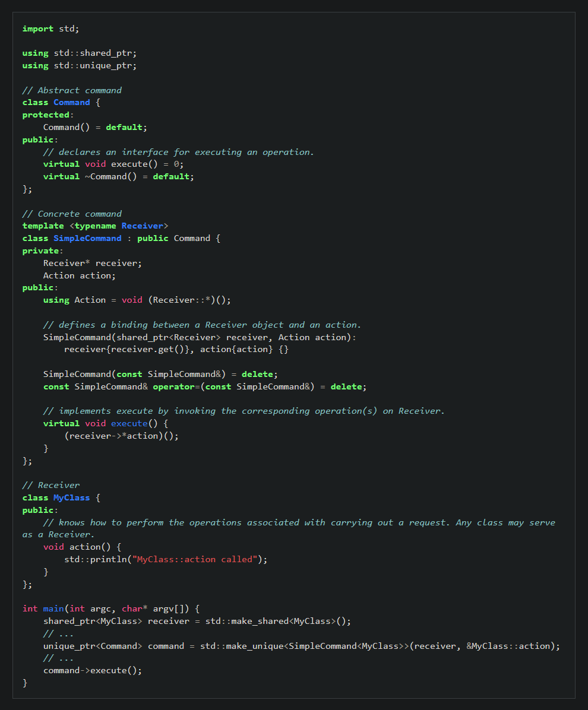Click 'std::make_shared<MyClass>()' call
This screenshot has width=588, height=710.
[x=278, y=621]
